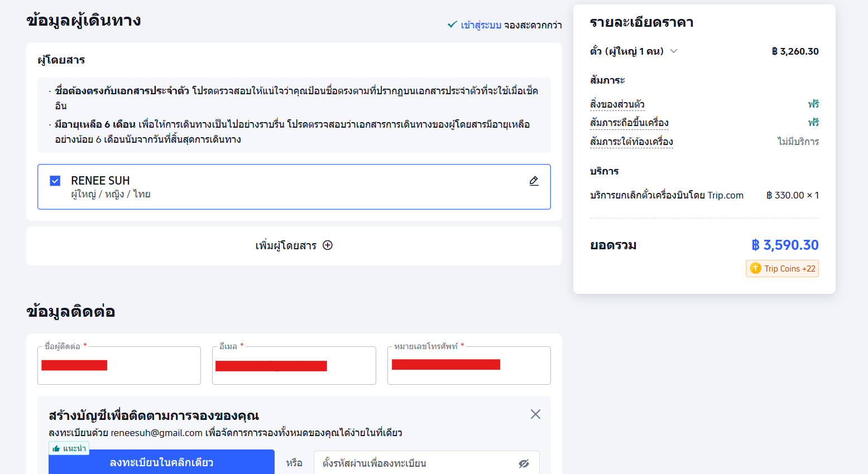Click the thumbs-up icon on the แนะนำ badge
This screenshot has width=868, height=474.
57,448
